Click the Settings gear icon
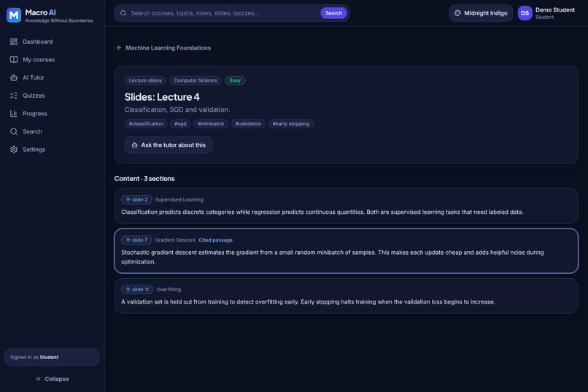Viewport: 588px width, 392px height. (14, 150)
